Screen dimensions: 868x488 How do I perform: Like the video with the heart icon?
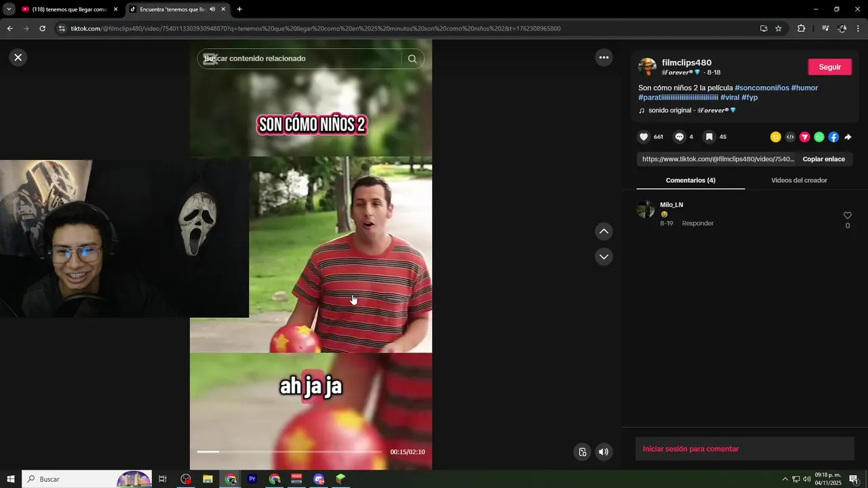point(644,137)
